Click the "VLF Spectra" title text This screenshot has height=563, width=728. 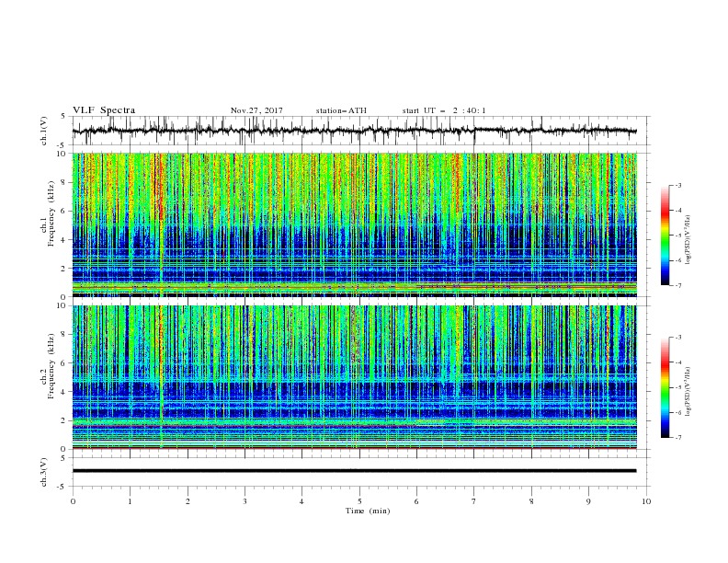tap(104, 110)
